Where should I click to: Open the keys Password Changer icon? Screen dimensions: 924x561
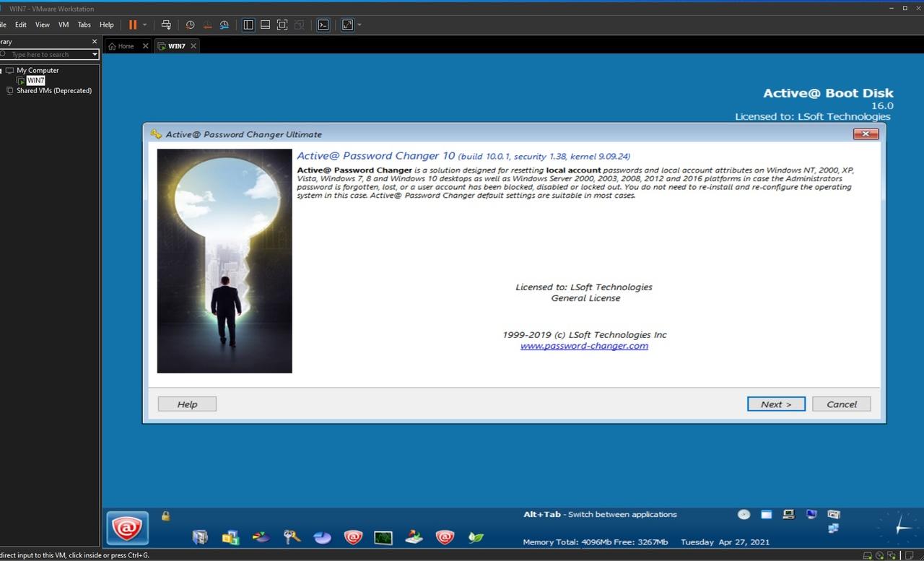tap(292, 537)
